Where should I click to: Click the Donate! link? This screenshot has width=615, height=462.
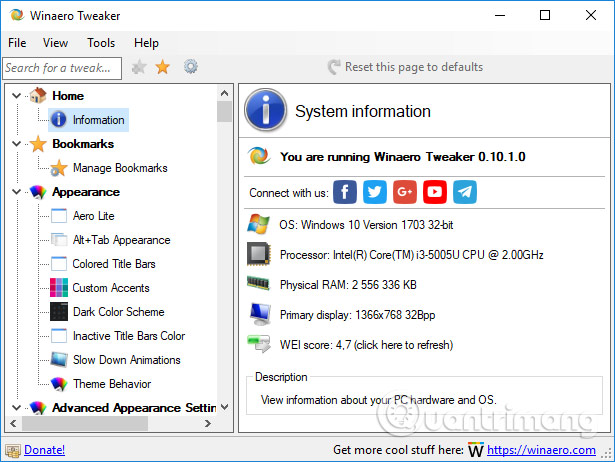tap(44, 450)
